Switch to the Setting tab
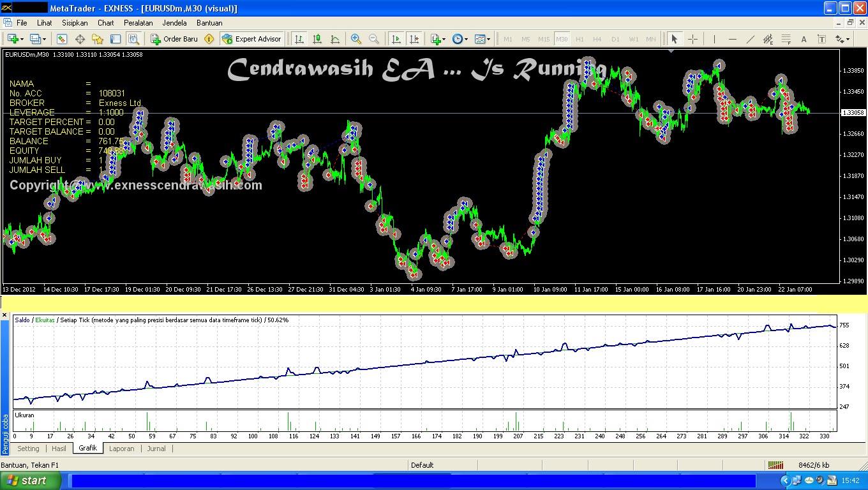Image resolution: width=868 pixels, height=490 pixels. [x=28, y=449]
